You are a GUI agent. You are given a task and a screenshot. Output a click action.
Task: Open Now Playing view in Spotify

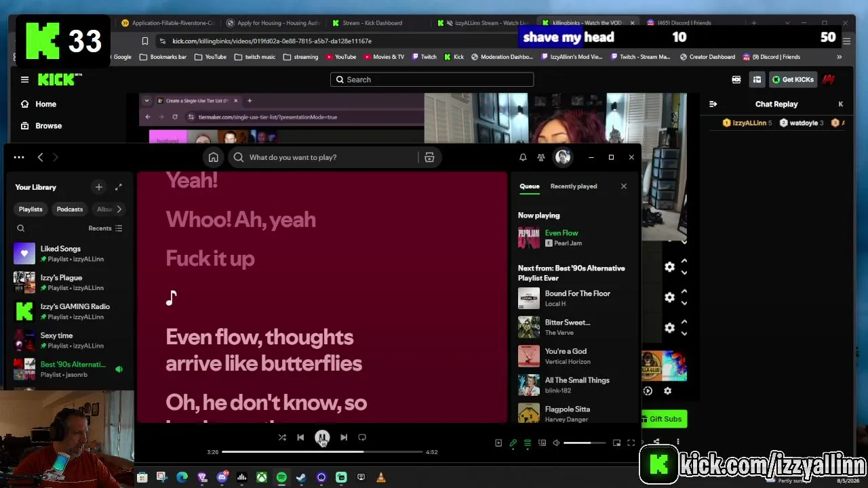point(498,443)
